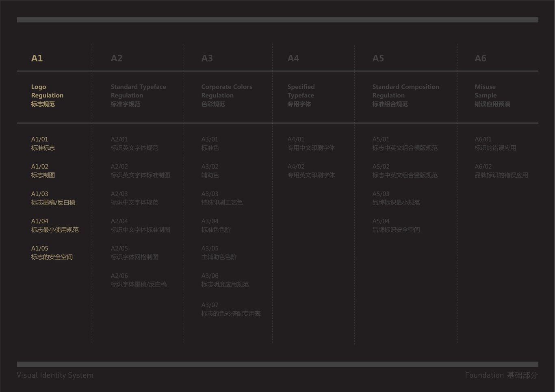
Task: Open entry A3/07 标志的色彩搭配专用表
Action: click(x=231, y=309)
